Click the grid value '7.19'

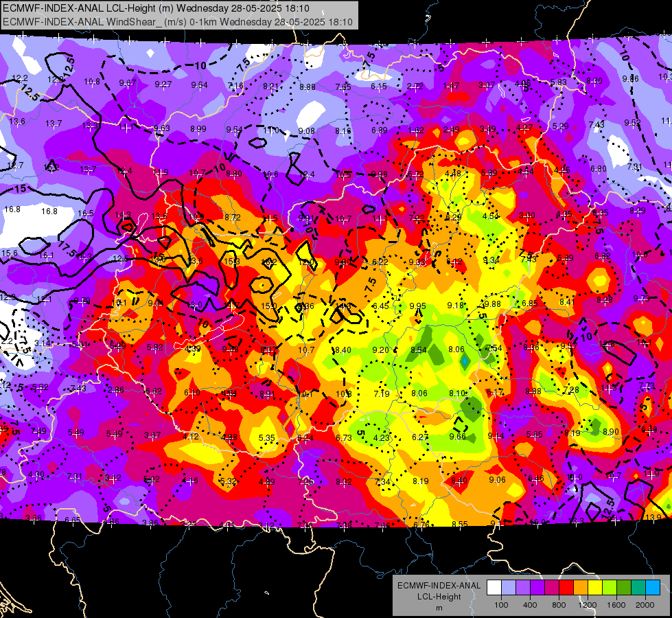point(382,393)
